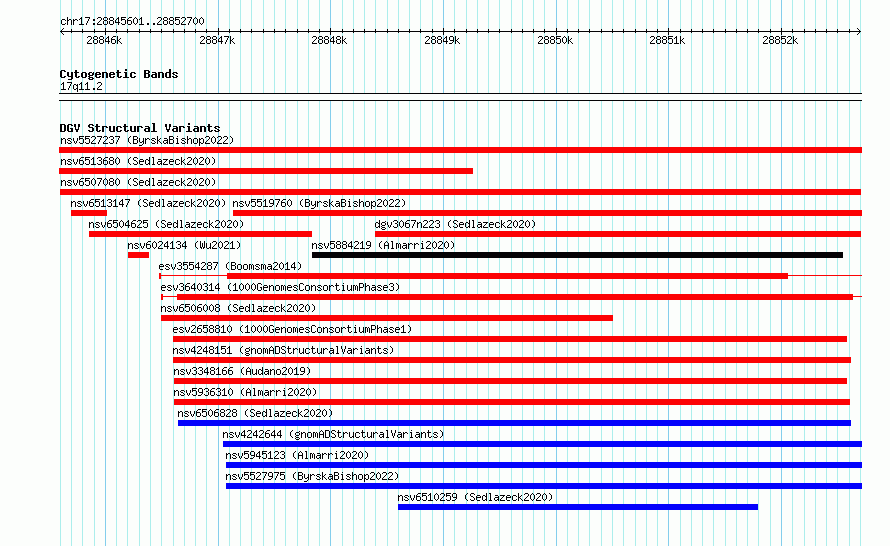Click small red bar under nsv6024134
The width and height of the screenshot is (890, 546).
[x=138, y=255]
